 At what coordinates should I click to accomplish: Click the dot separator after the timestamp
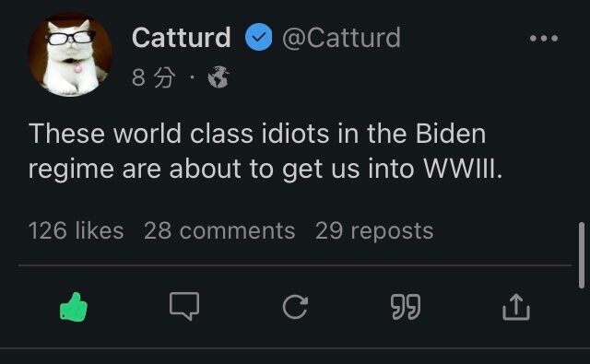tap(193, 77)
